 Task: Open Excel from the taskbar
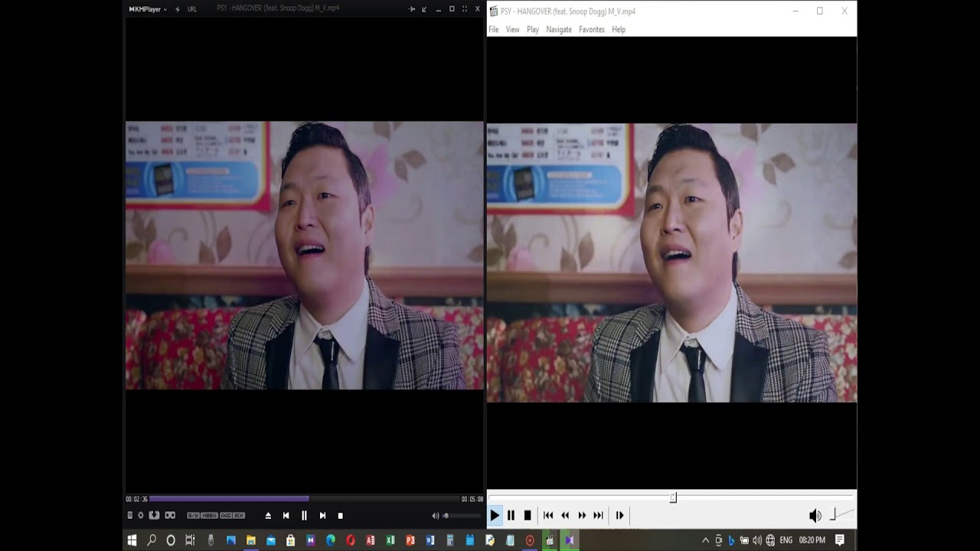(x=390, y=540)
